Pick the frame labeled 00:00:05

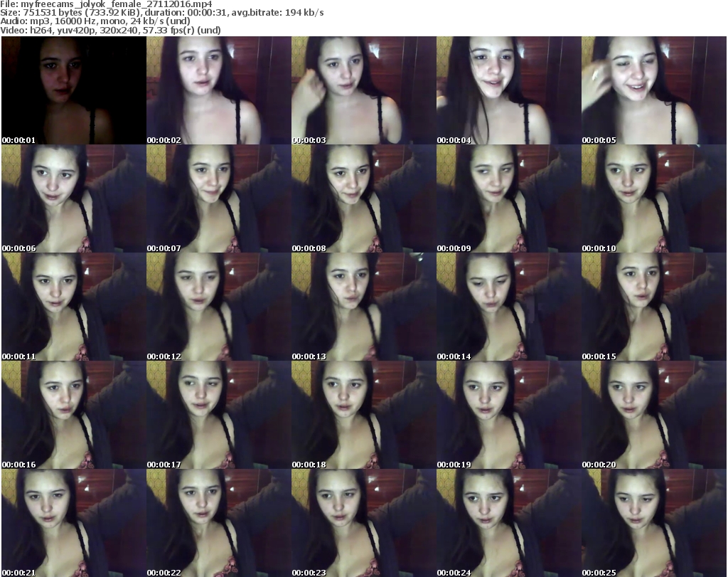tap(654, 90)
